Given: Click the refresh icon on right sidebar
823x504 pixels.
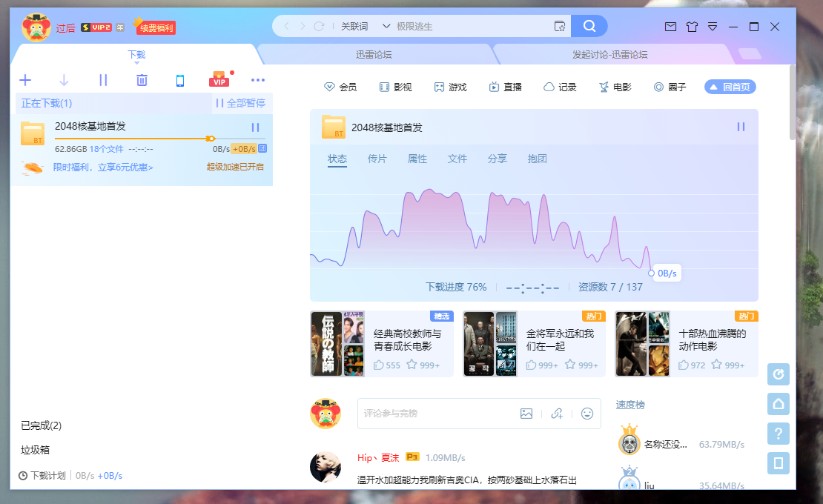Looking at the screenshot, I should click(x=778, y=374).
